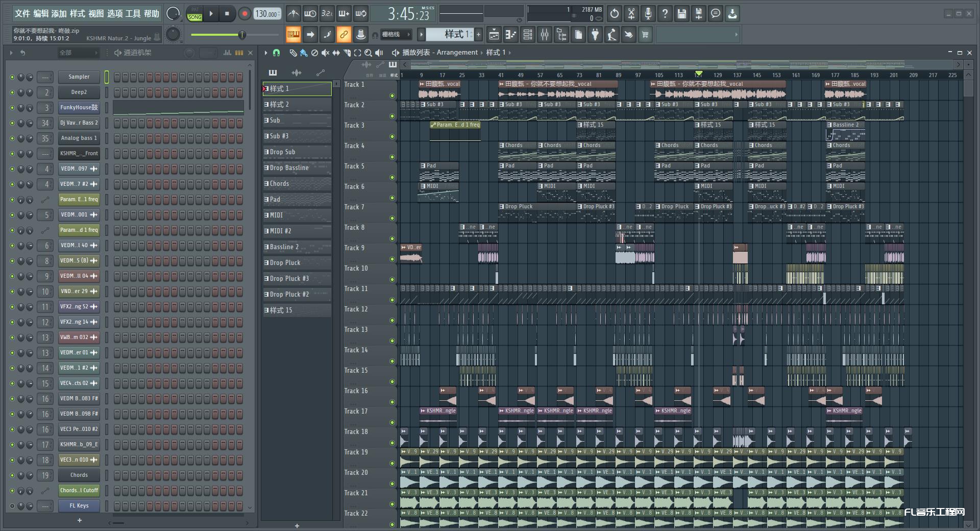Screen dimensions: 980x531
Task: Mute Track 10 in the playlist
Action: point(392,279)
